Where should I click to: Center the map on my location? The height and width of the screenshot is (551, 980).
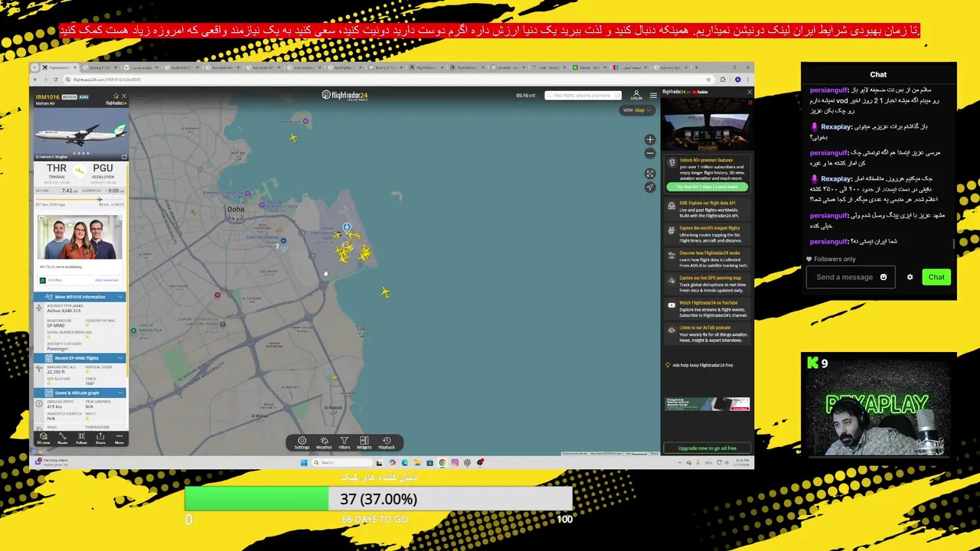[650, 187]
